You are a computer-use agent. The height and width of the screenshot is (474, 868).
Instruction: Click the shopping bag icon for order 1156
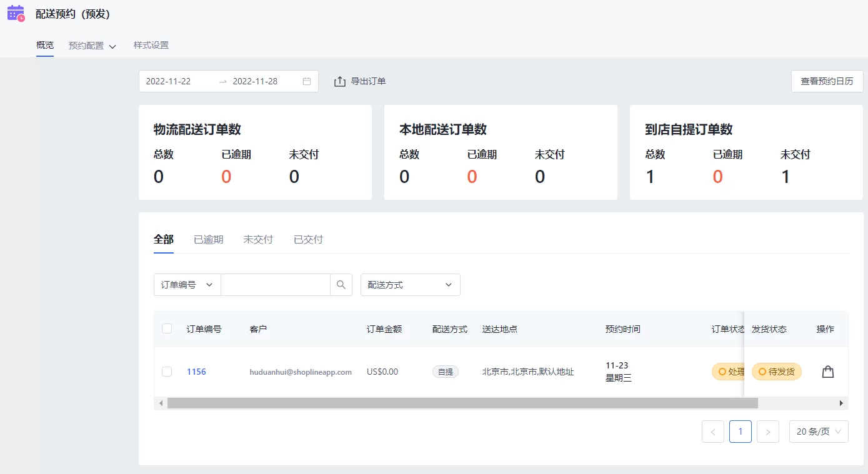(x=827, y=371)
